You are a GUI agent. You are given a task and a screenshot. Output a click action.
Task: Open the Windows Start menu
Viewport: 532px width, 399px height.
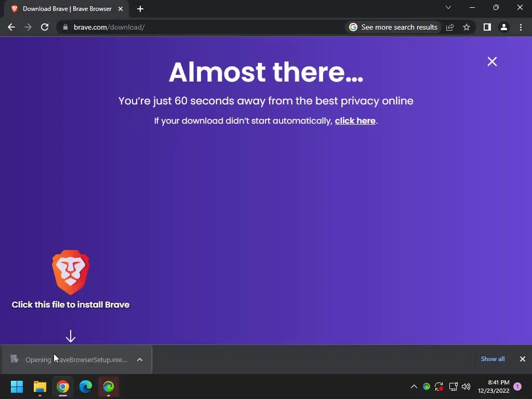click(x=17, y=387)
